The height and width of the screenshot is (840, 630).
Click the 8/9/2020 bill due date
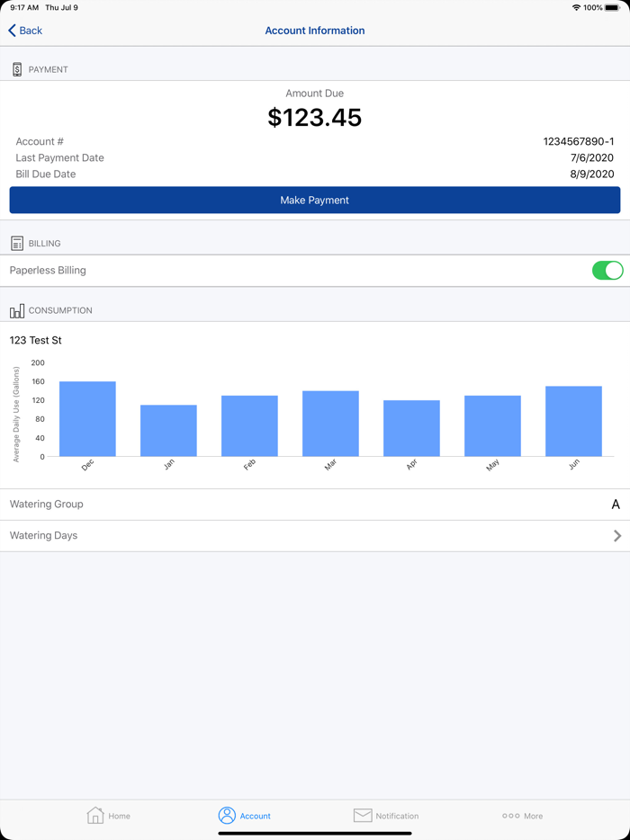592,174
